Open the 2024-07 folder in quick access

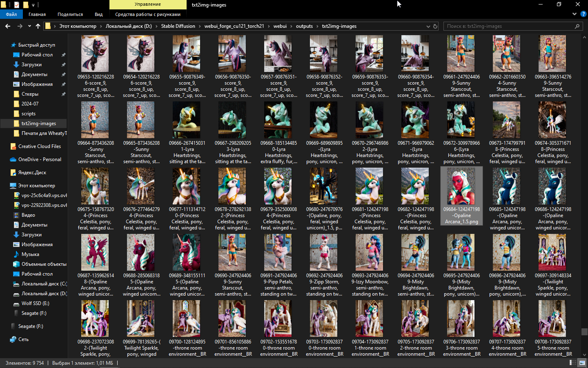30,104
